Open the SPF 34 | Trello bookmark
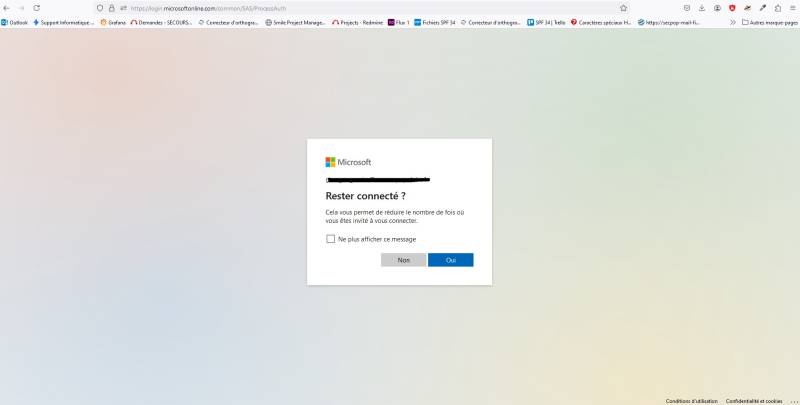 (x=546, y=22)
